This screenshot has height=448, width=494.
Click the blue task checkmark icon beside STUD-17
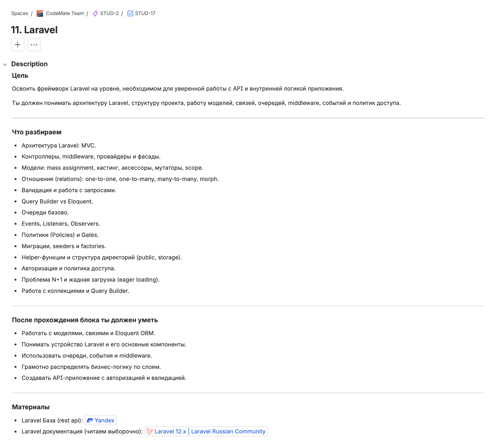[130, 13]
